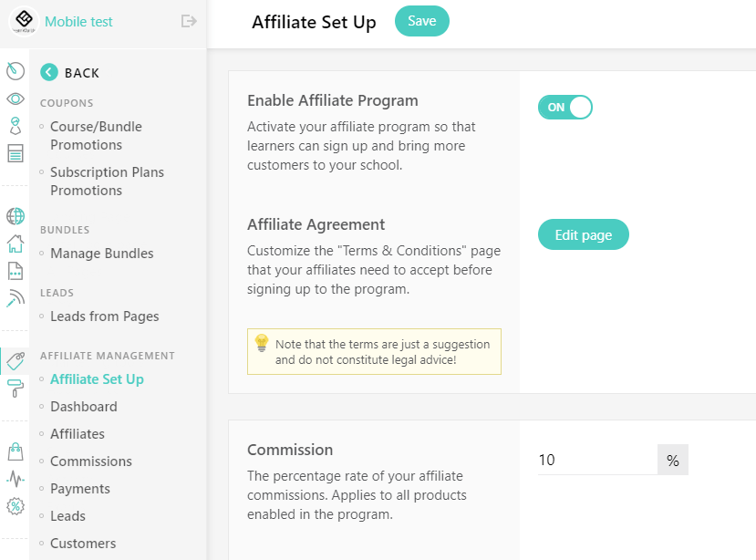This screenshot has height=560, width=756.
Task: Click the price tag marketing icon
Action: tap(16, 361)
